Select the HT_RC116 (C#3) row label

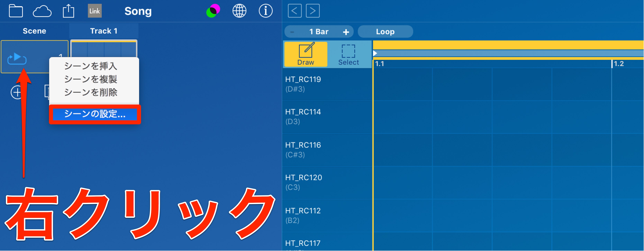click(327, 150)
